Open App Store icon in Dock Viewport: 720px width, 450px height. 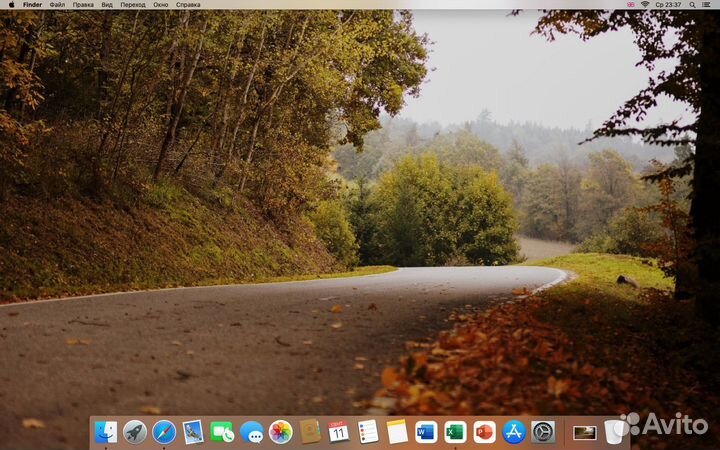point(514,432)
